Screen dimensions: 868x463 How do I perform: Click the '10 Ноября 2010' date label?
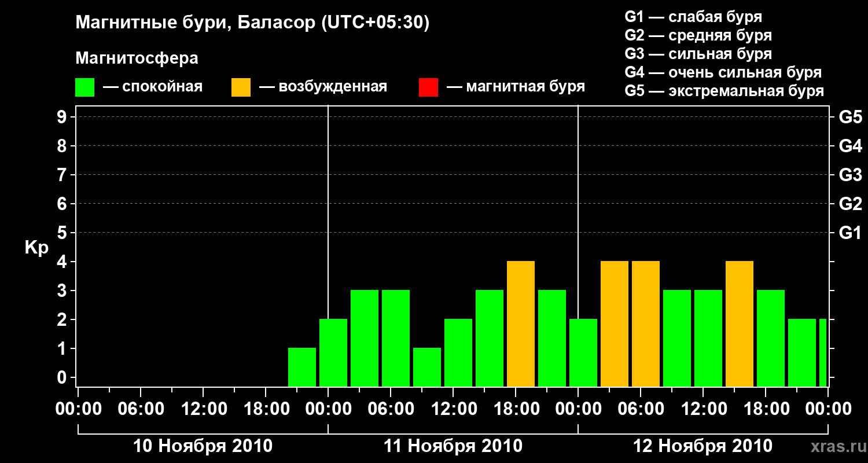coord(203,446)
